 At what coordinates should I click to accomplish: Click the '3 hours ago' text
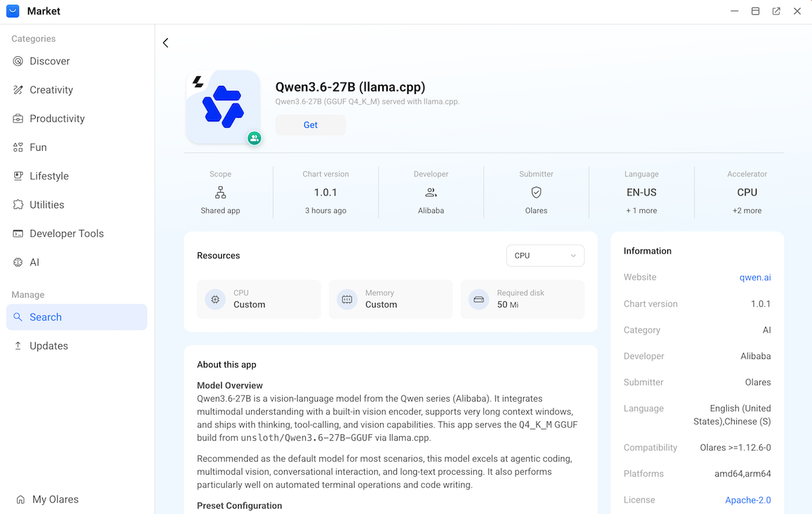pos(325,210)
